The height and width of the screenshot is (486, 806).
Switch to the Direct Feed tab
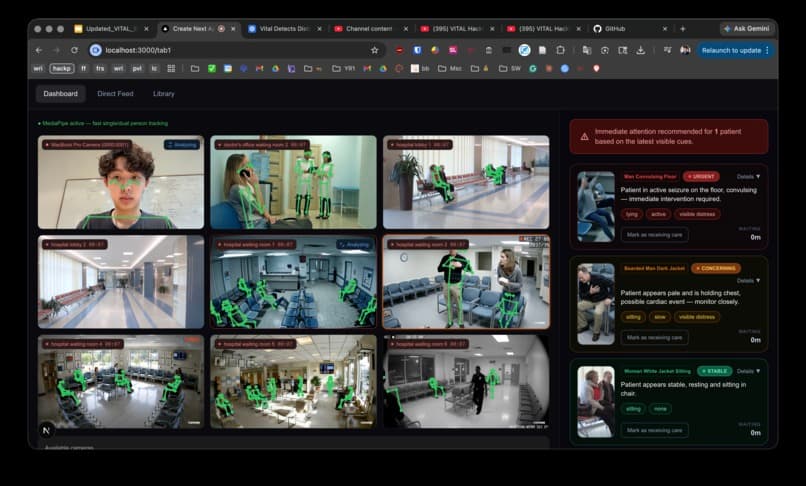pos(115,94)
